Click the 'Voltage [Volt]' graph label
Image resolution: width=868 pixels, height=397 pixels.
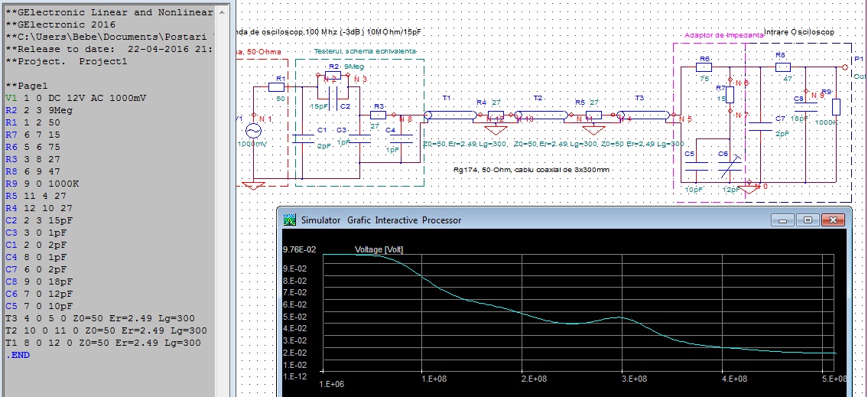tap(379, 249)
